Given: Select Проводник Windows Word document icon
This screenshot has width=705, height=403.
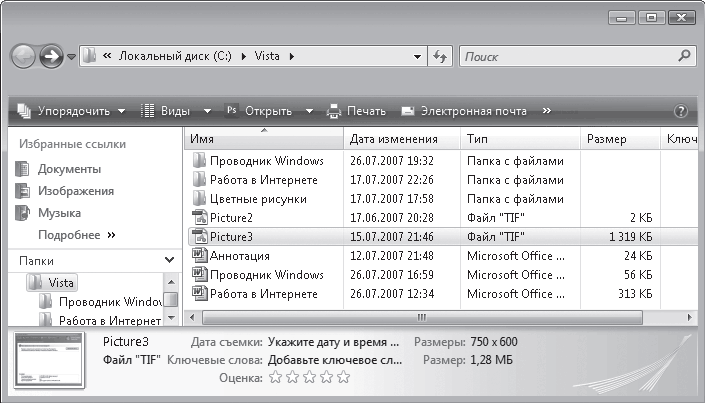Looking at the screenshot, I should tap(200, 274).
